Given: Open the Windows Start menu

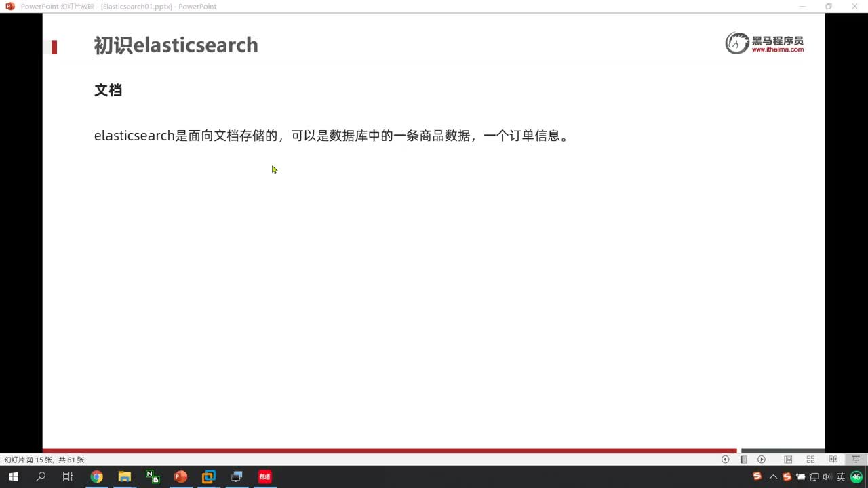Looking at the screenshot, I should (13, 476).
